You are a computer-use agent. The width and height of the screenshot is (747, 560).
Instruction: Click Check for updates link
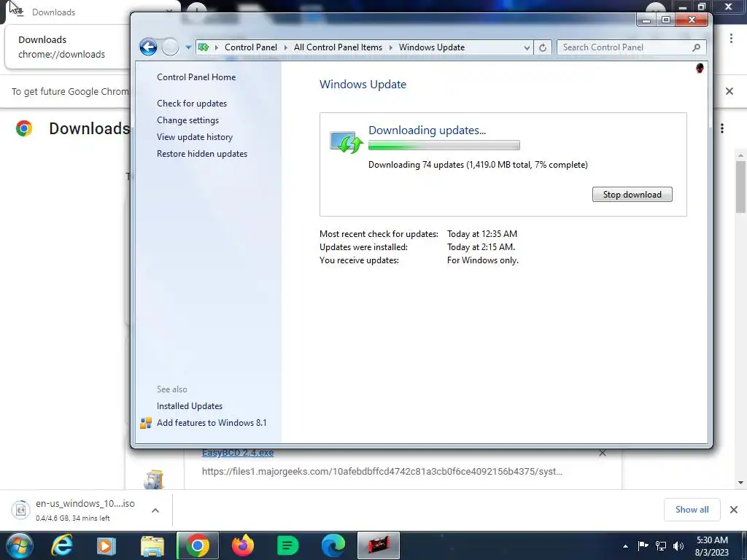pyautogui.click(x=192, y=104)
